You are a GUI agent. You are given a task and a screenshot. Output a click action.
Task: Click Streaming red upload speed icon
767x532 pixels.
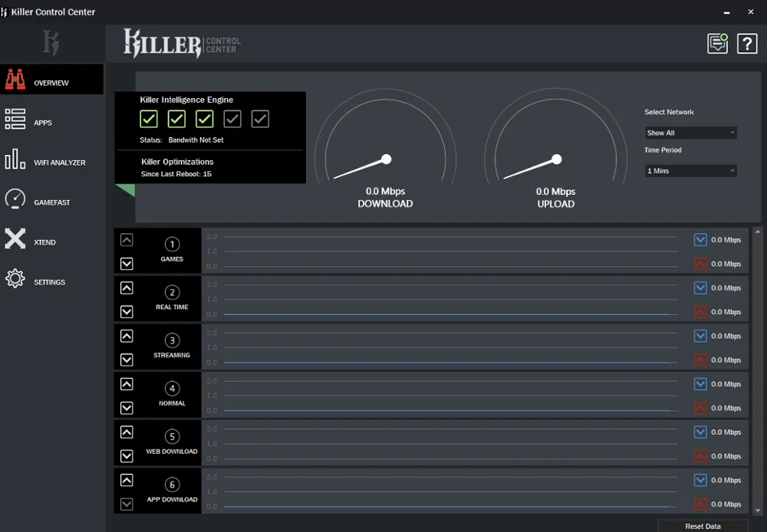700,360
